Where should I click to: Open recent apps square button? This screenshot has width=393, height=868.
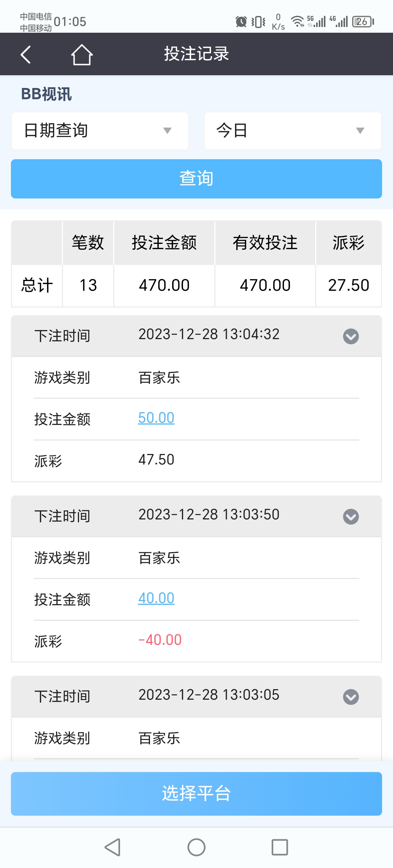pos(280,847)
